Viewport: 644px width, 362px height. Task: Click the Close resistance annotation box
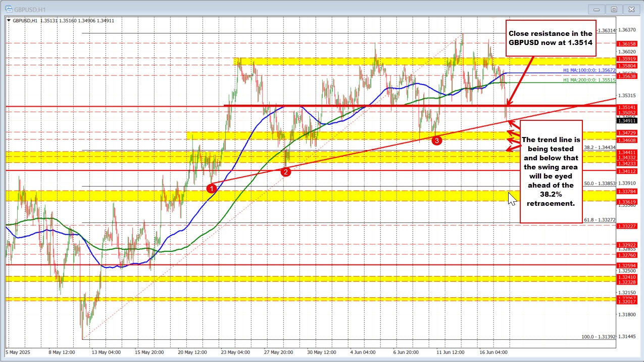[x=550, y=38]
